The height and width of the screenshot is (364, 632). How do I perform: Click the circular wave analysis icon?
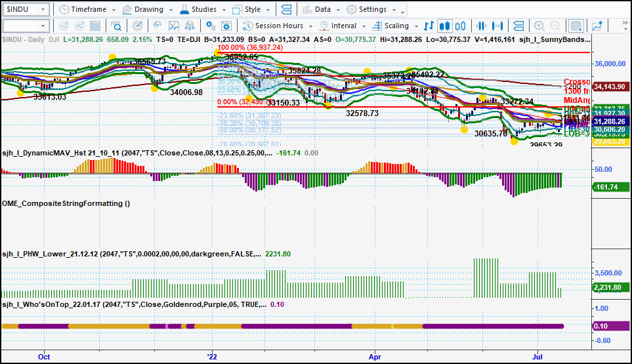click(158, 26)
